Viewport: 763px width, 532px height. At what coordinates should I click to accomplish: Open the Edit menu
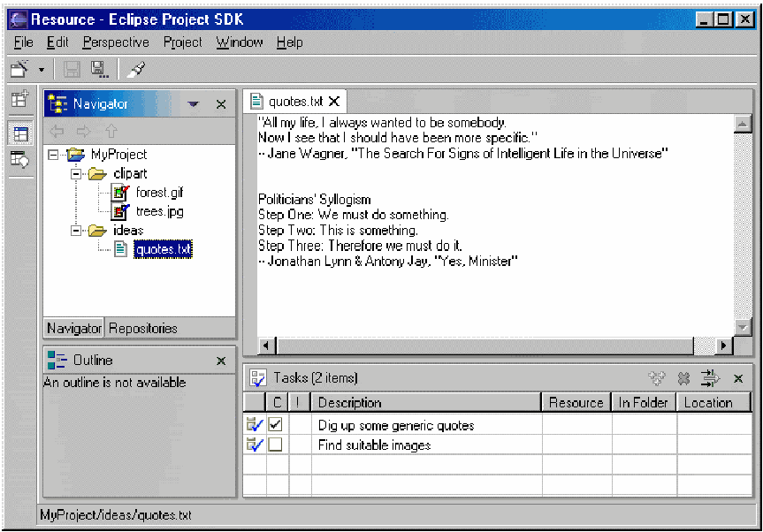point(57,42)
